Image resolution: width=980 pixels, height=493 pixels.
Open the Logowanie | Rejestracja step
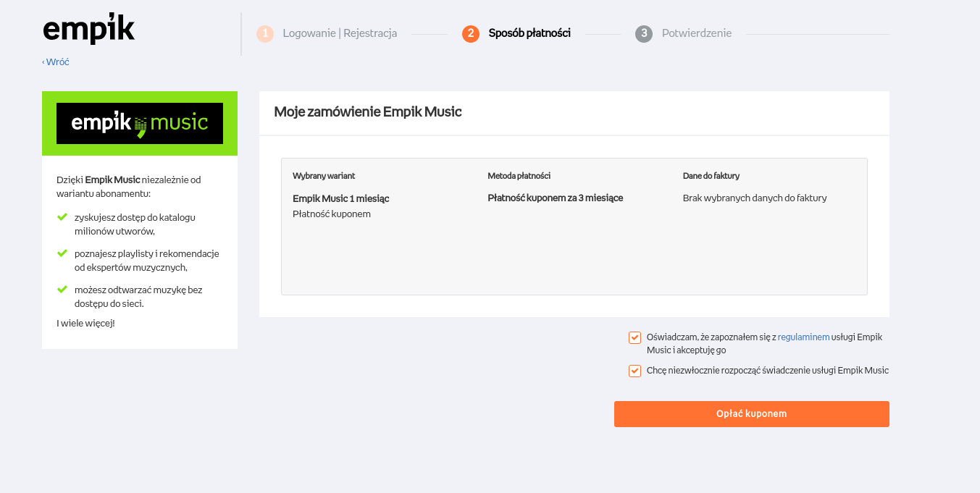(340, 33)
